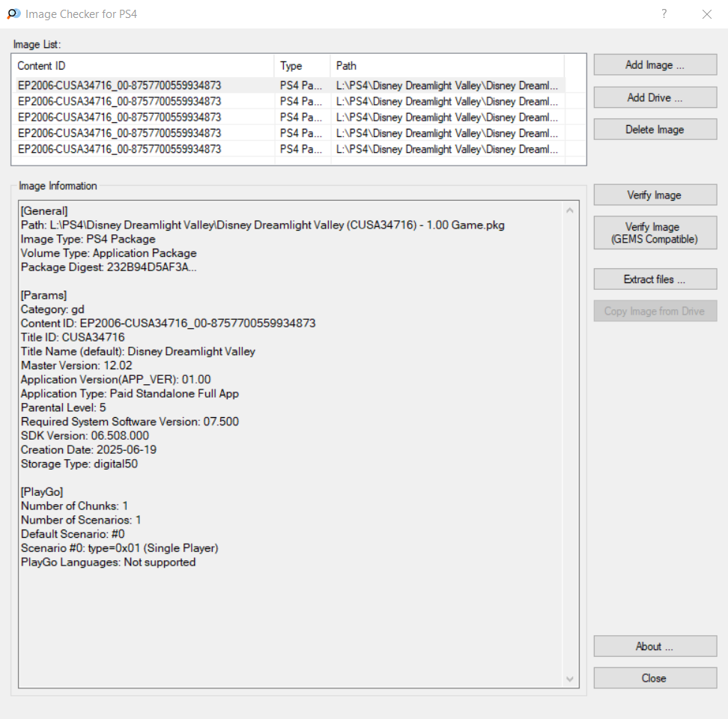Click the SDK Version: 06.508.000 line
This screenshot has width=728, height=719.
pyautogui.click(x=85, y=436)
